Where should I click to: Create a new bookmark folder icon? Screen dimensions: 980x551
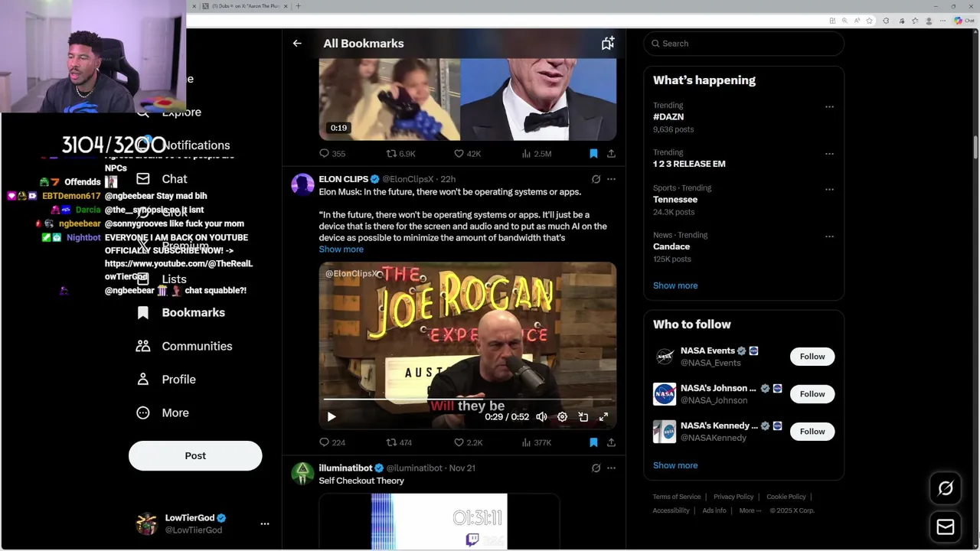(x=608, y=44)
